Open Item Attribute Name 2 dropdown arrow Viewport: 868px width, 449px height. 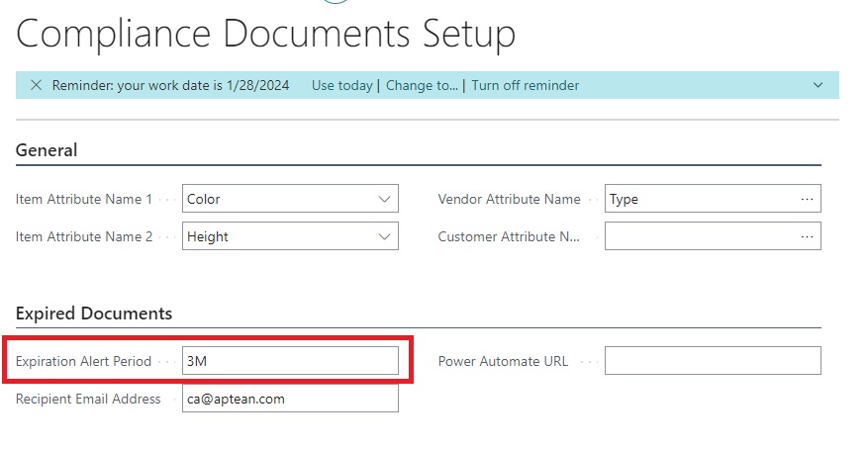click(384, 236)
